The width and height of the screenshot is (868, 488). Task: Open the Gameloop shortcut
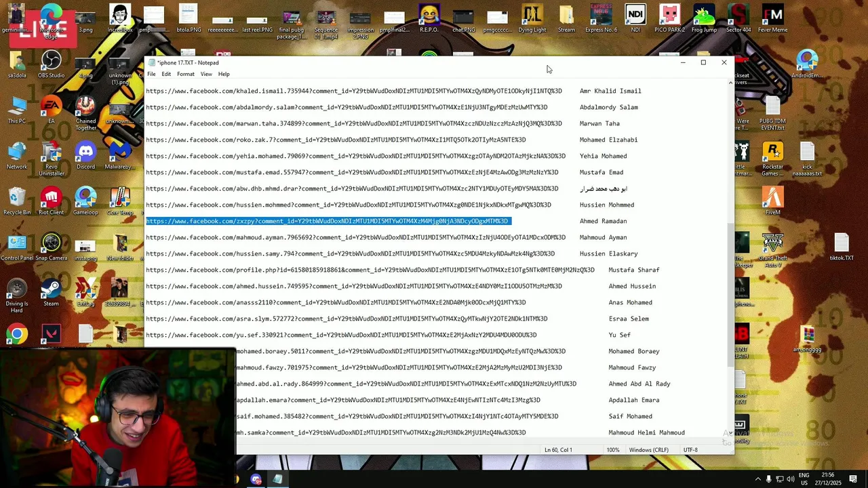tap(85, 202)
